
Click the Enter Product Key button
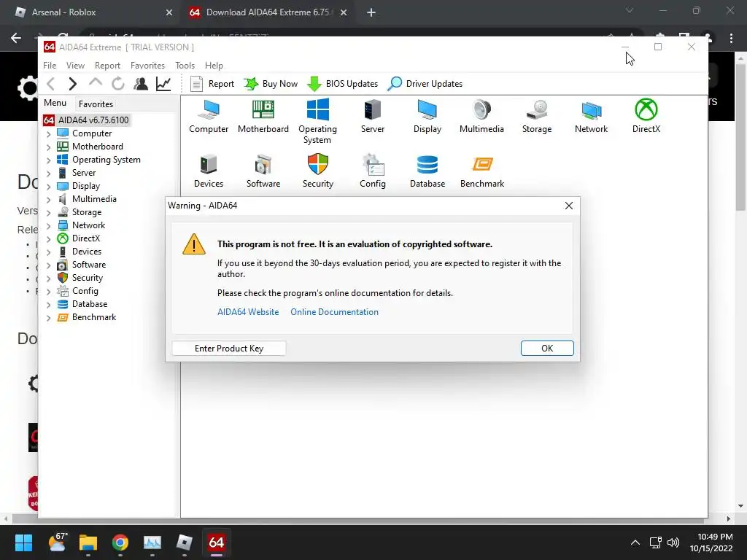pos(228,348)
